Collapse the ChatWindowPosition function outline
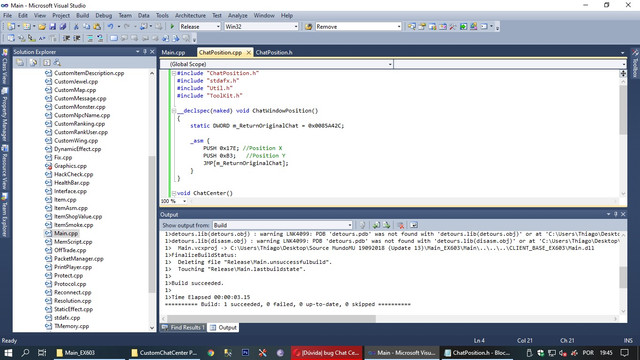The image size is (640, 360). coord(174,111)
